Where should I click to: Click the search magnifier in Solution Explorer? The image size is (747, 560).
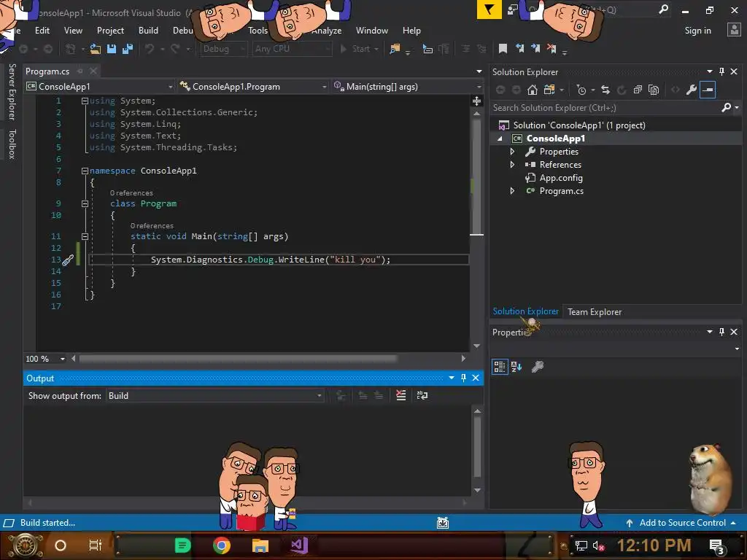[726, 108]
